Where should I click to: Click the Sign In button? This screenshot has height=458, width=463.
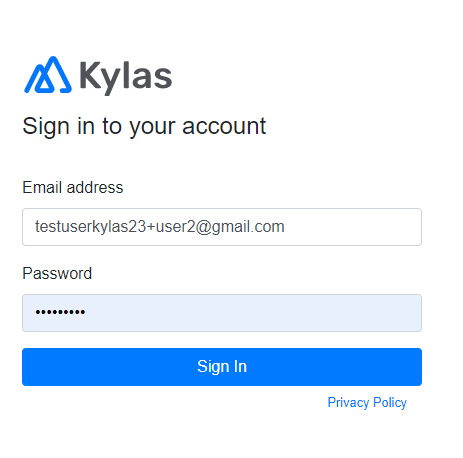pyautogui.click(x=222, y=367)
